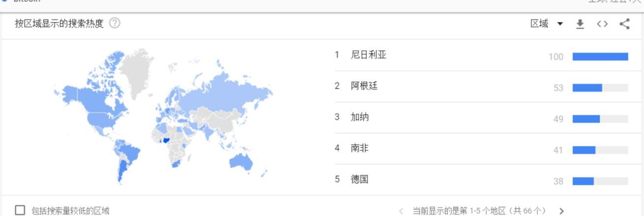
Task: Go to next page of regions
Action: click(562, 211)
